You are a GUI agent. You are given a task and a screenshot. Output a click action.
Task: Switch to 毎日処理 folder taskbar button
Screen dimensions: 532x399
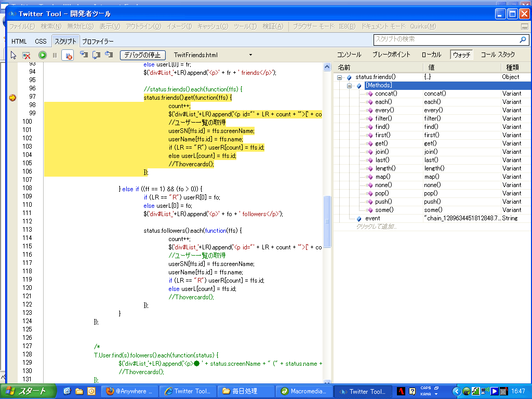coord(246,391)
